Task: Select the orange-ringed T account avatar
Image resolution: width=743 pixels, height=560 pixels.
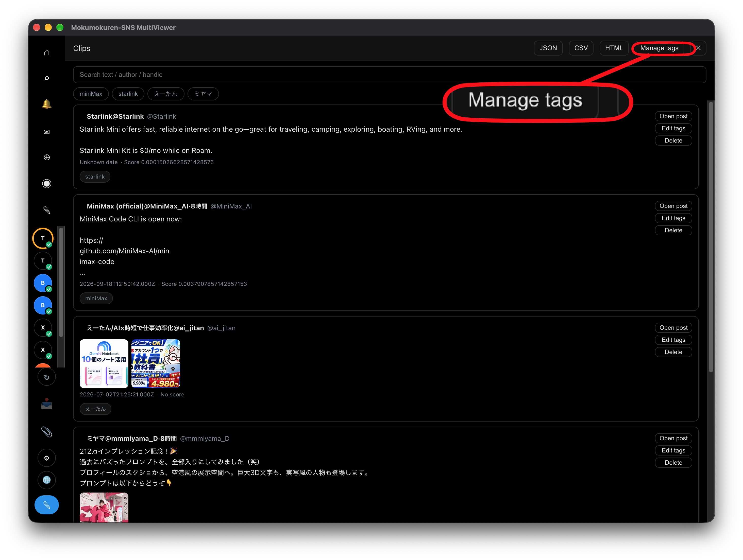Action: tap(43, 238)
